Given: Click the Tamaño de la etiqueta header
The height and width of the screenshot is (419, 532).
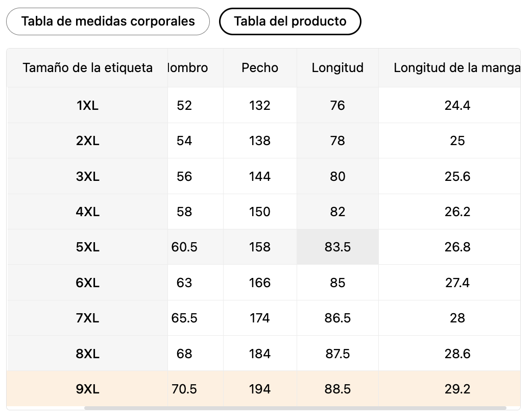Looking at the screenshot, I should [x=87, y=67].
